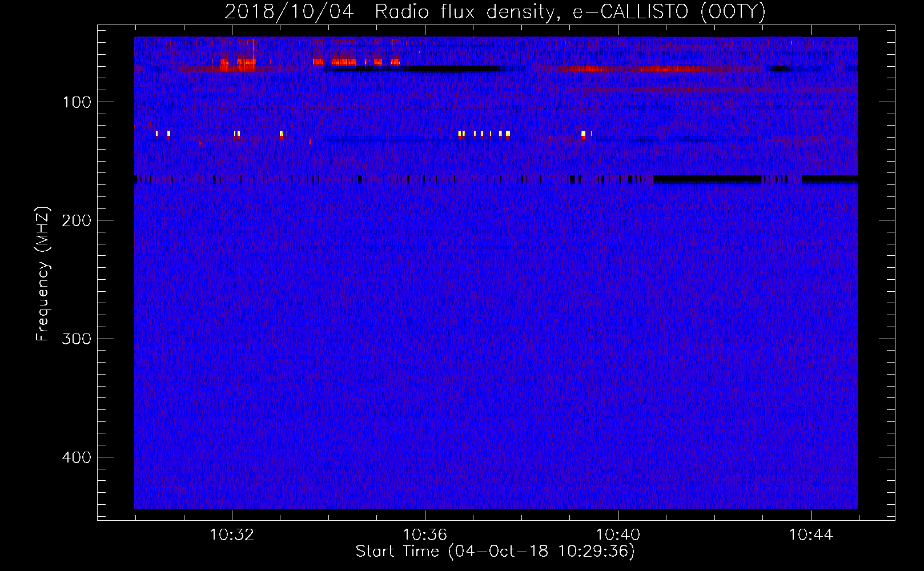Click the plot title "2018/10/04 Radio flux density, e-CALLISTO (OOTY)"
This screenshot has height=571, width=924.
[495, 11]
